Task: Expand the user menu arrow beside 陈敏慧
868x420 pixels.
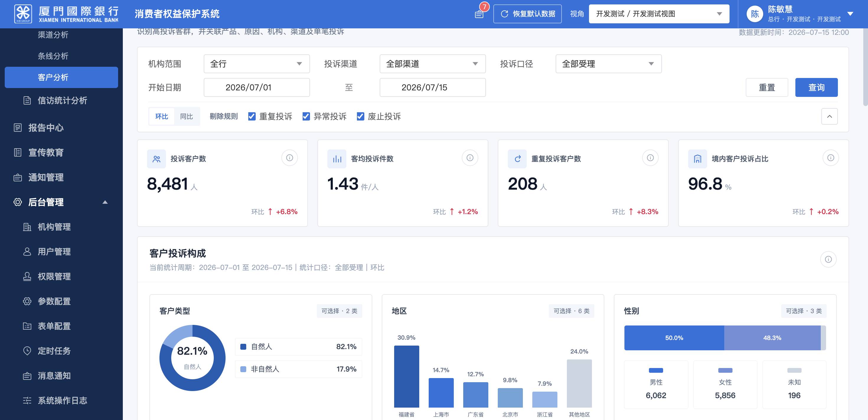Action: click(x=850, y=14)
